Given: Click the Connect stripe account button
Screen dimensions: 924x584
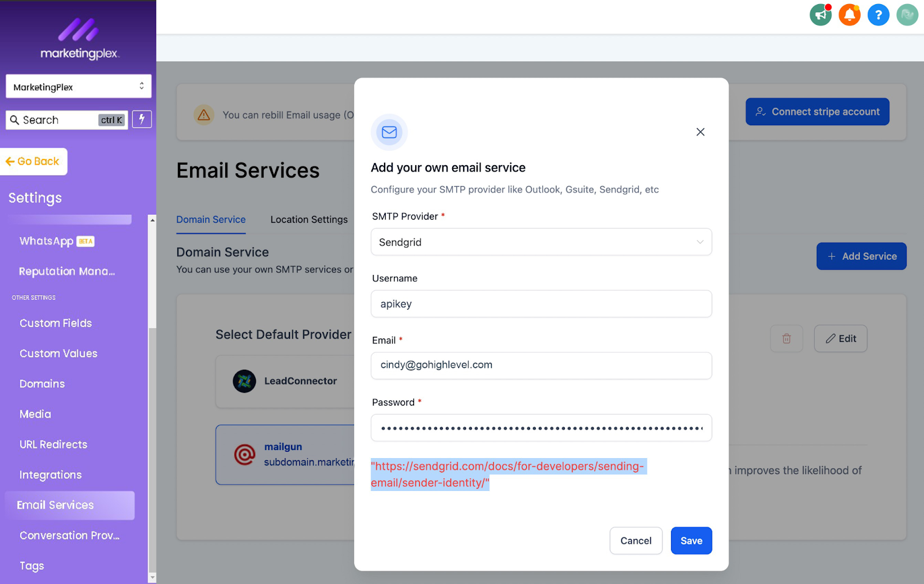Looking at the screenshot, I should (817, 111).
